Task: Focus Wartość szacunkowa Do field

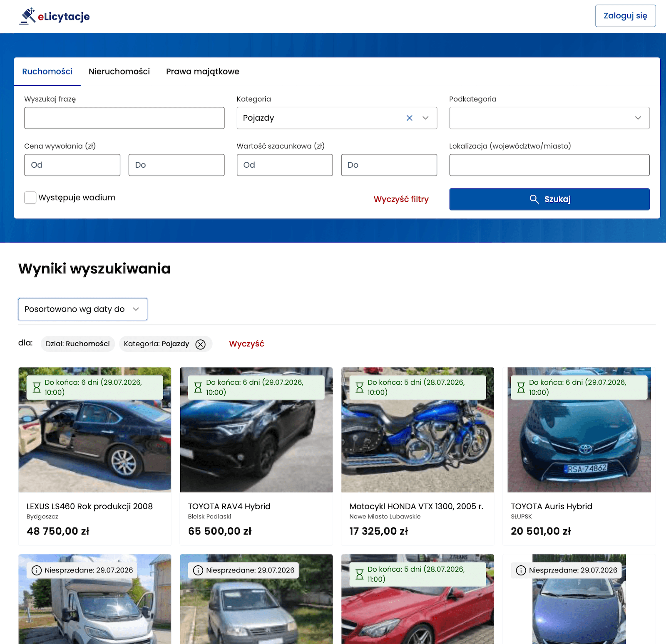Action: pyautogui.click(x=389, y=165)
